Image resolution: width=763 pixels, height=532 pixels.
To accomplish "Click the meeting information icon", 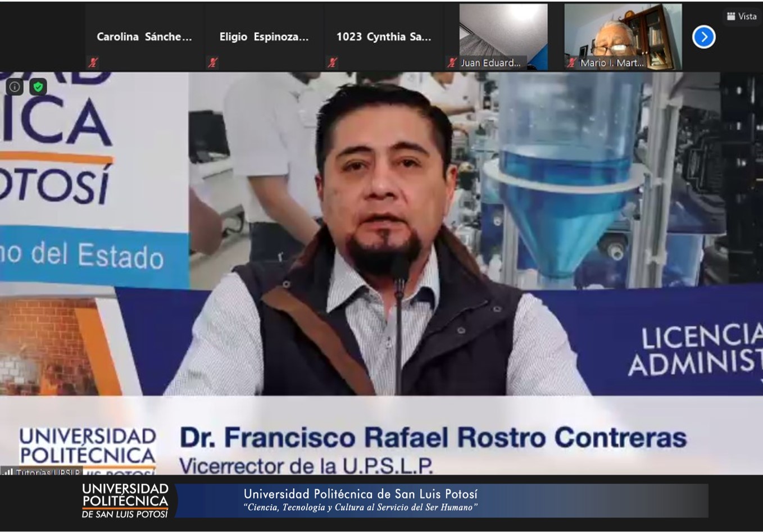I will pos(15,87).
